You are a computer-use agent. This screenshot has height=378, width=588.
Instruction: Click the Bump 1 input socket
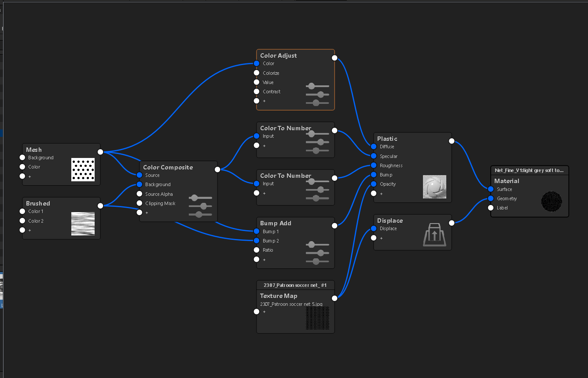(257, 231)
